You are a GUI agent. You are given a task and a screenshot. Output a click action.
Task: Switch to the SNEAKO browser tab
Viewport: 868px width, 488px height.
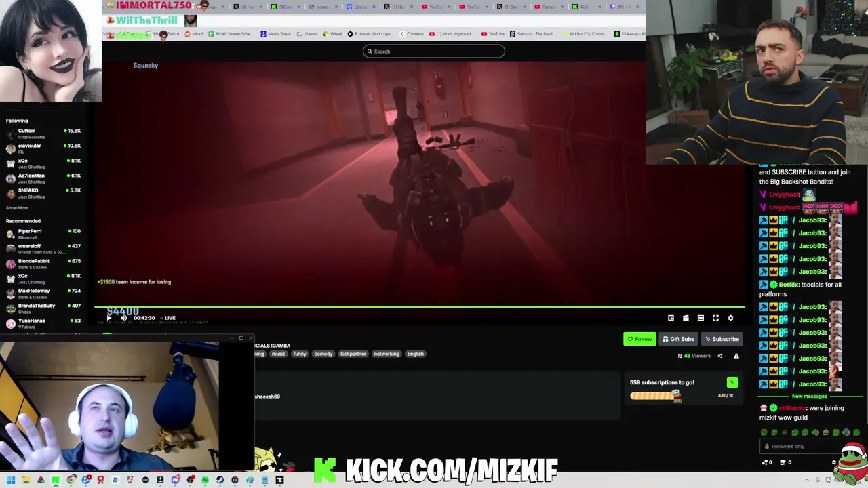(284, 7)
